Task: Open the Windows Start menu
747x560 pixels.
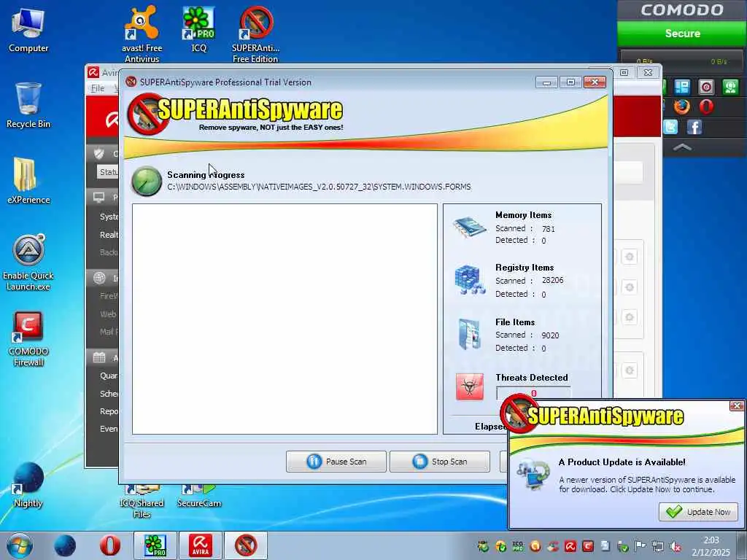Action: [x=20, y=545]
